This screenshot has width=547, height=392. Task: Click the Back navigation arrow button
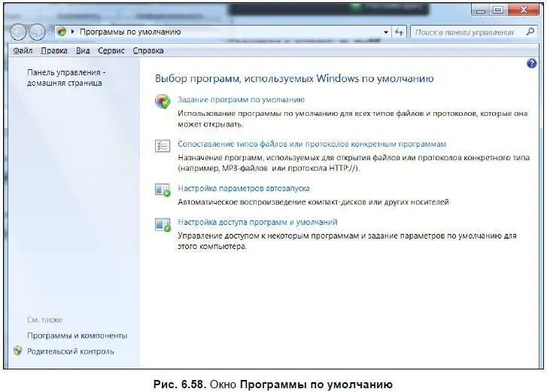[x=18, y=32]
